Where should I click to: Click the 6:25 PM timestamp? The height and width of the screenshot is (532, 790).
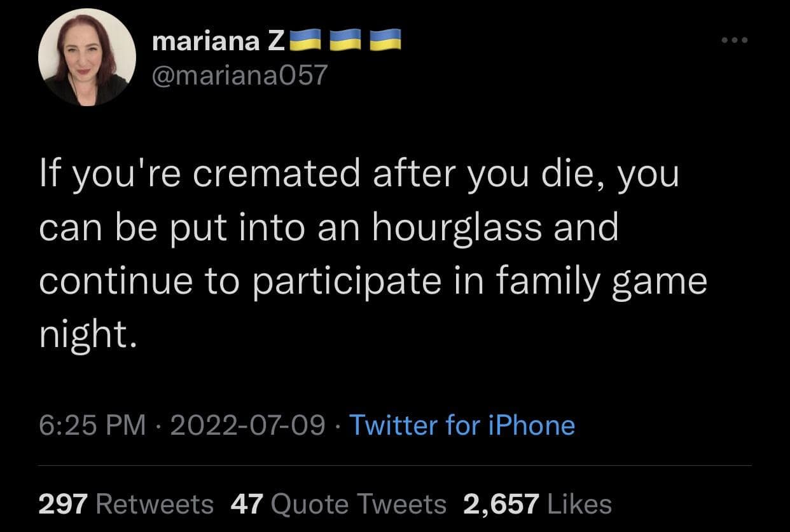coord(92,425)
